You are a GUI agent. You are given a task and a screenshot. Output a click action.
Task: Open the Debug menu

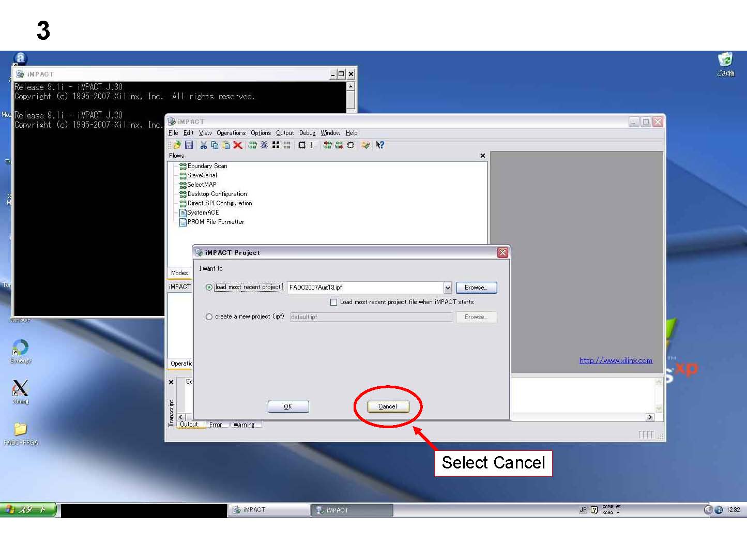[307, 133]
